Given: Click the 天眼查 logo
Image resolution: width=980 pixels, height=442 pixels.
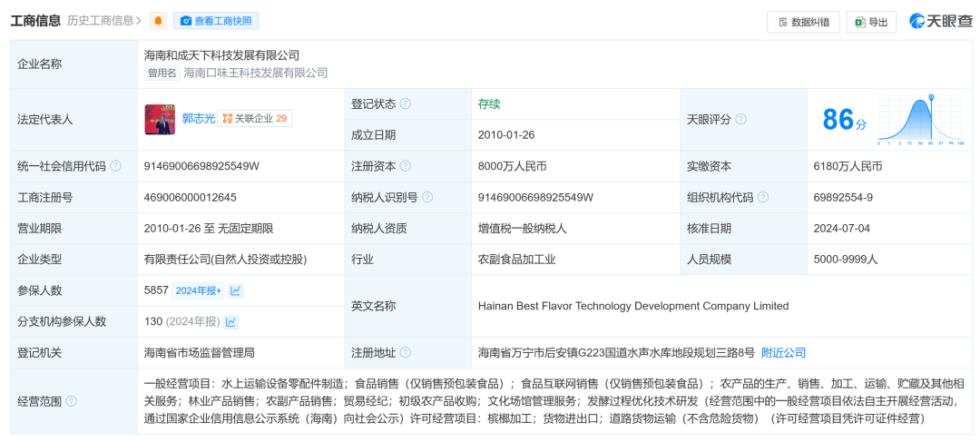Looking at the screenshot, I should click(941, 21).
